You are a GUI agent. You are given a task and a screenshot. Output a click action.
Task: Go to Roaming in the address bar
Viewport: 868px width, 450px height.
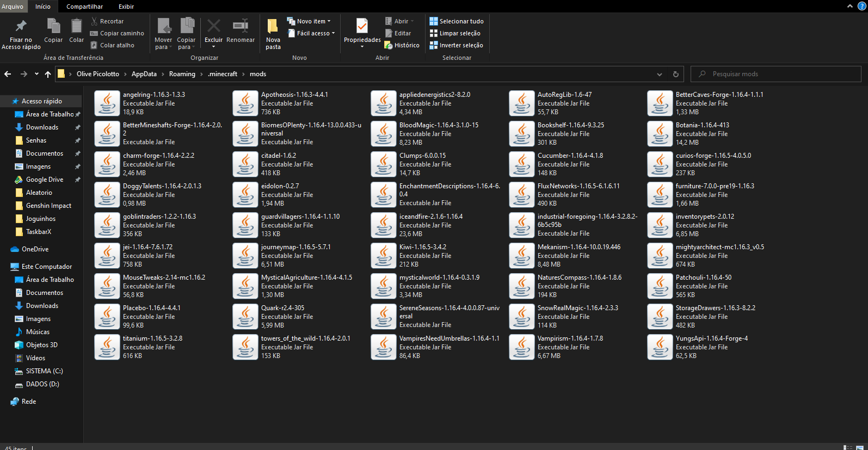[x=182, y=74]
